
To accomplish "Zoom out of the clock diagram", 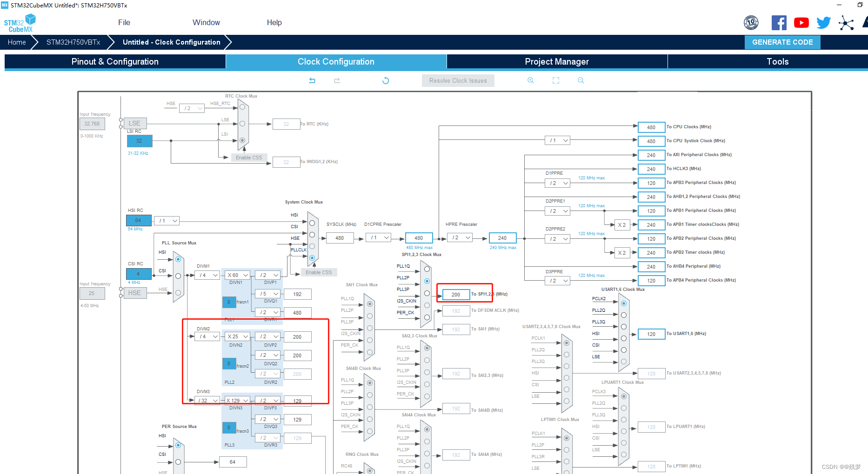I will click(x=581, y=80).
